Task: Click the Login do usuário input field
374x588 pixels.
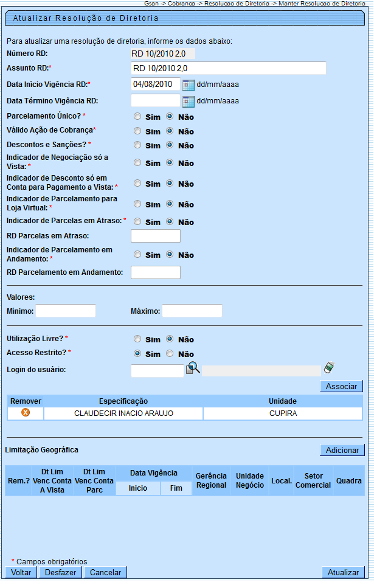Action: pyautogui.click(x=157, y=371)
